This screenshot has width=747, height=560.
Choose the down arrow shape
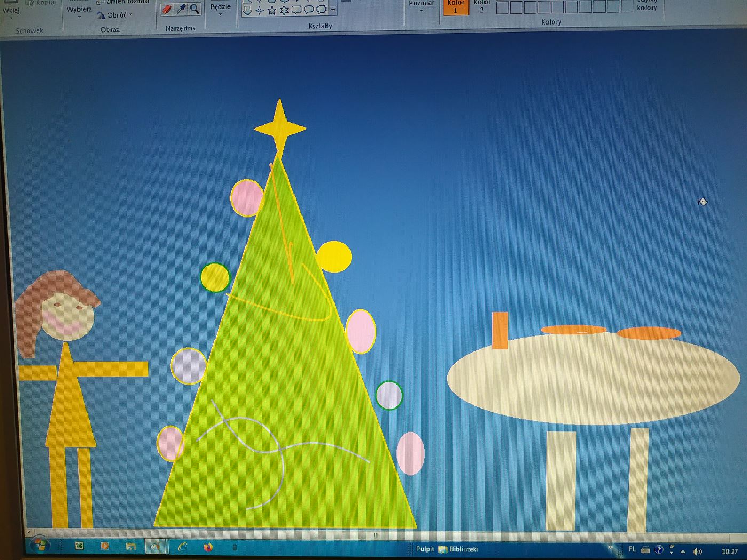(248, 10)
